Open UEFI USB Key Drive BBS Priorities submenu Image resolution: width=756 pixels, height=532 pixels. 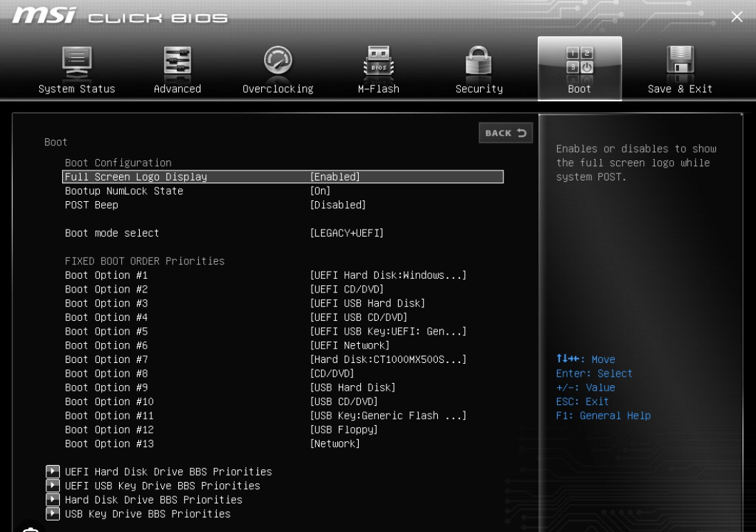[163, 486]
